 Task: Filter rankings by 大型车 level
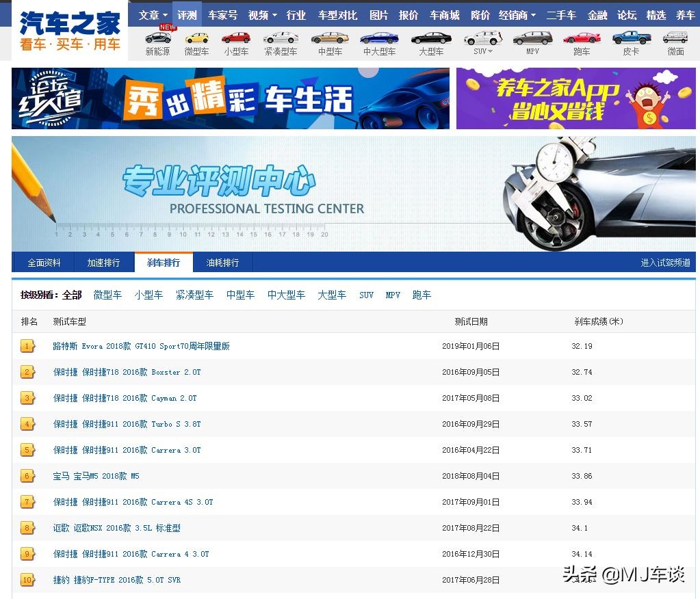(332, 295)
